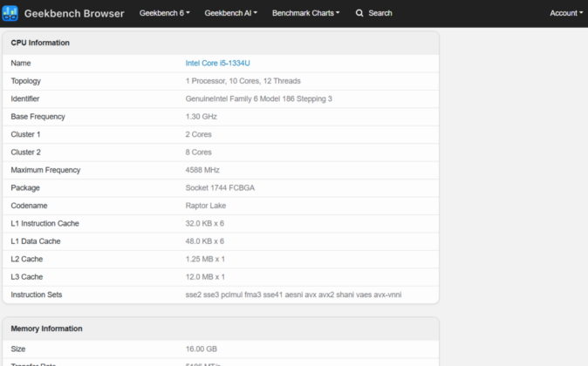
Task: Open the Geekbench Browser home link
Action: 74,13
